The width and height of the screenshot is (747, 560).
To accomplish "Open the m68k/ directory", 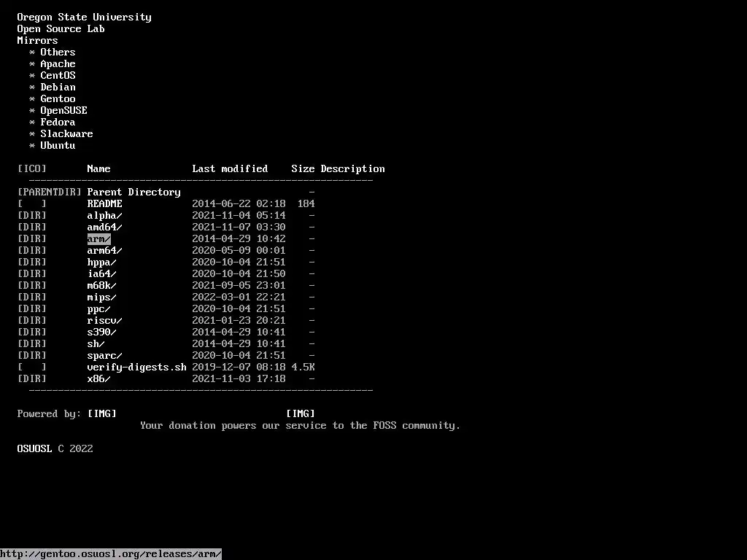I will pyautogui.click(x=101, y=285).
